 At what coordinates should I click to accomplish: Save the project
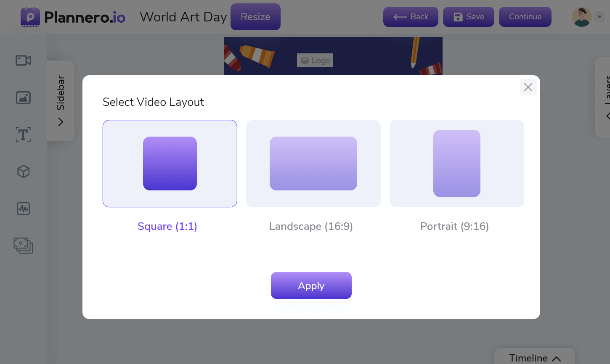click(x=469, y=17)
